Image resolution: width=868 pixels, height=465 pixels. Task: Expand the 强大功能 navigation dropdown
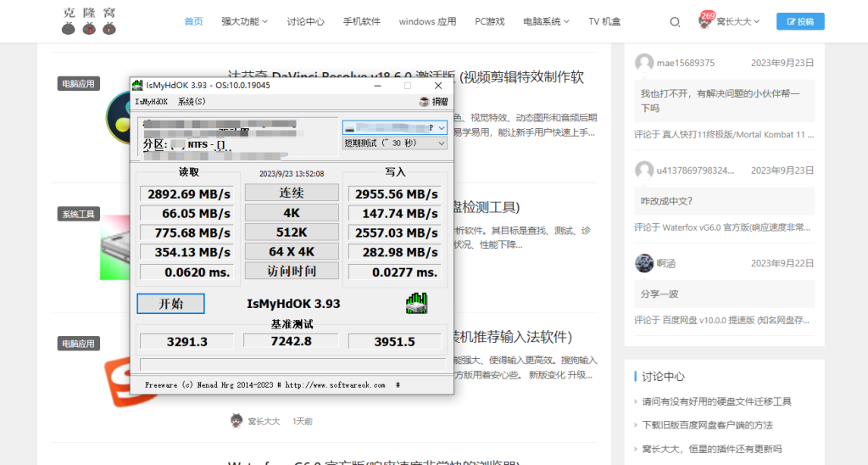point(244,21)
